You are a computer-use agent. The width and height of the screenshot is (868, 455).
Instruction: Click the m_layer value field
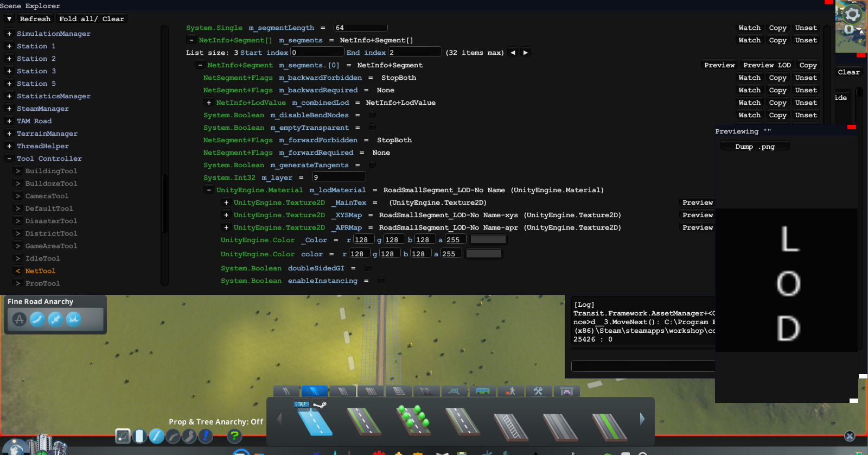coord(339,177)
